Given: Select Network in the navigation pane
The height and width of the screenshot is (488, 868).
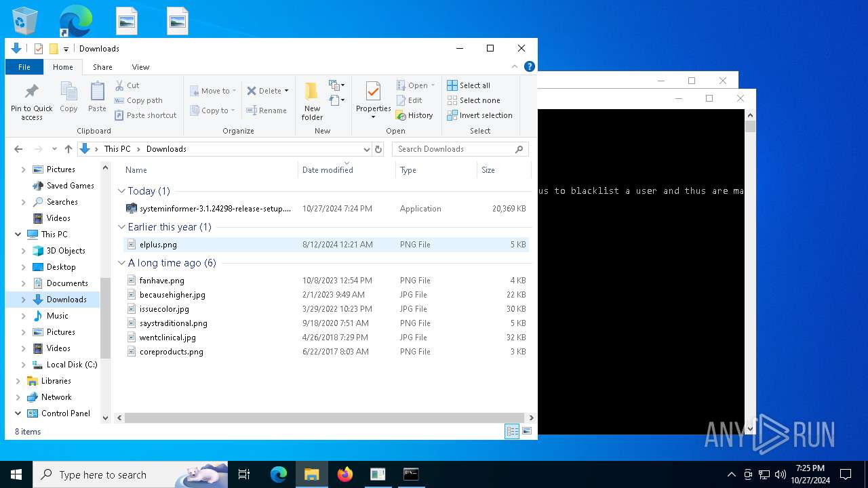Looking at the screenshot, I should point(56,397).
